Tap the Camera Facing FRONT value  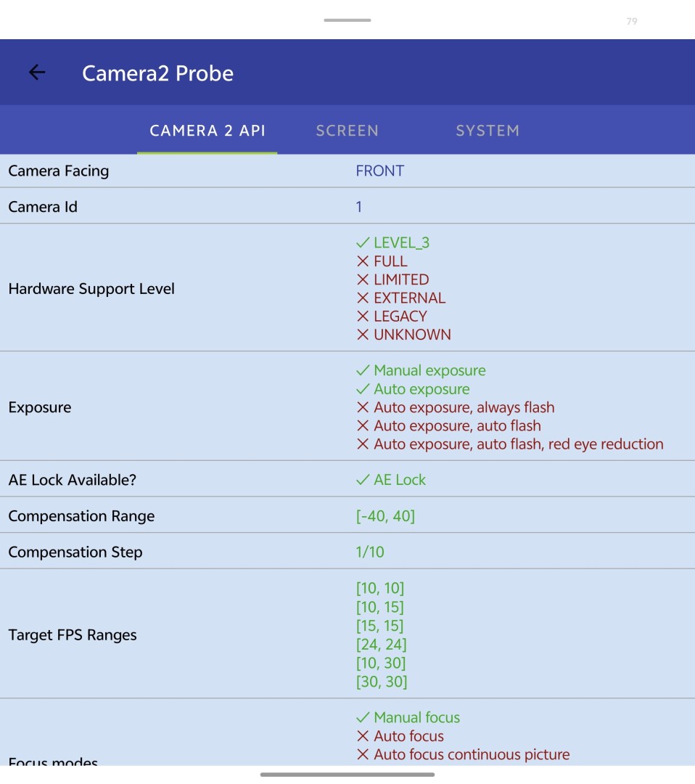[379, 171]
